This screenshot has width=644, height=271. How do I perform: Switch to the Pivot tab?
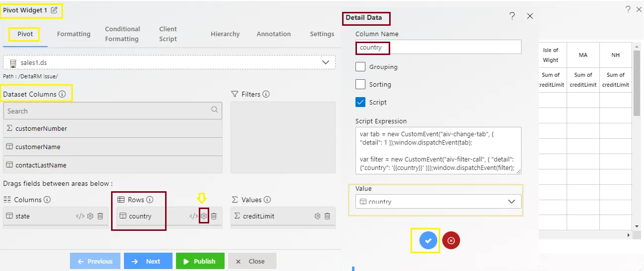point(25,34)
